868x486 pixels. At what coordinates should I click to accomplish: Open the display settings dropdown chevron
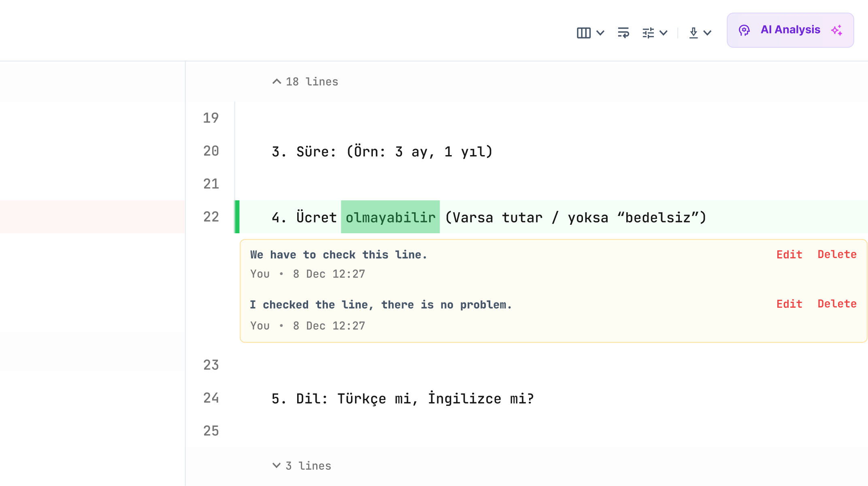pyautogui.click(x=664, y=33)
